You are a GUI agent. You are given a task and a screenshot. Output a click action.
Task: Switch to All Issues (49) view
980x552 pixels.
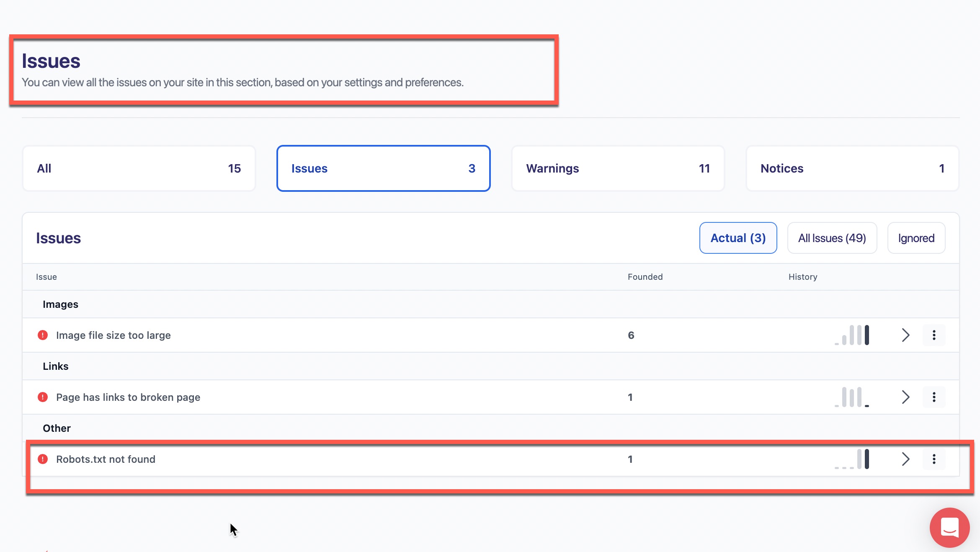[832, 238]
